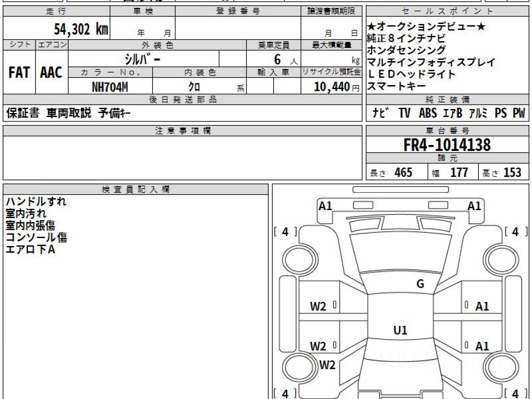
Task: Select the 純正8インチナビ line
Action: (x=407, y=39)
